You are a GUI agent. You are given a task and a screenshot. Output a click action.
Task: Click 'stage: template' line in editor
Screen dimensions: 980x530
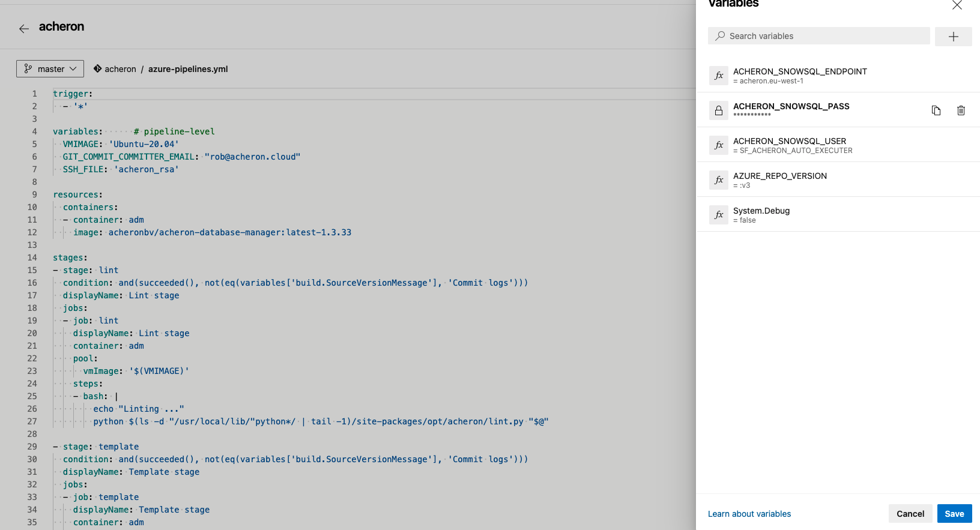point(96,447)
